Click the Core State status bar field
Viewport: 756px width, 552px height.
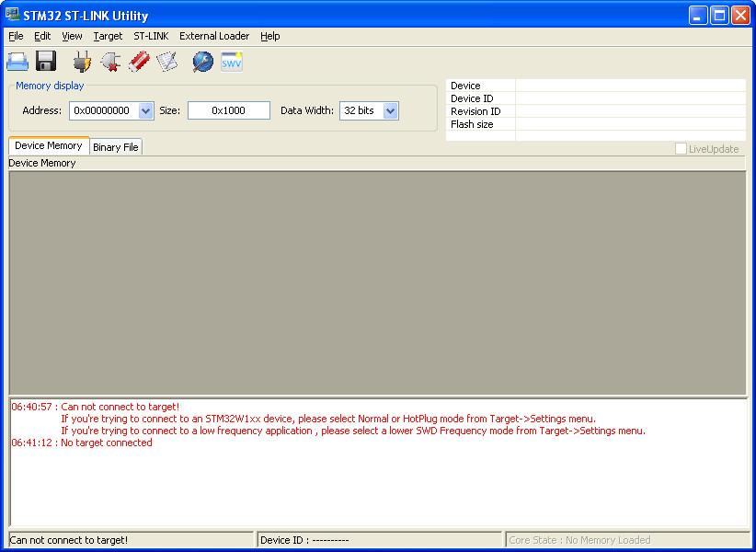627,540
